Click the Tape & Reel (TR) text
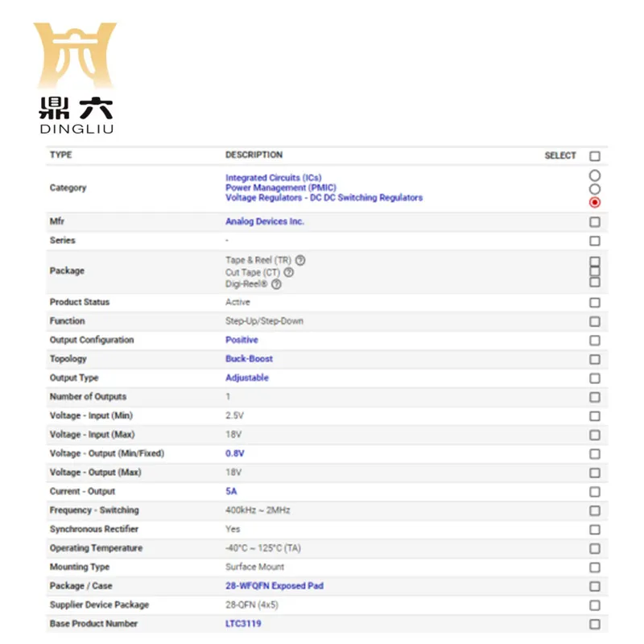 (258, 260)
